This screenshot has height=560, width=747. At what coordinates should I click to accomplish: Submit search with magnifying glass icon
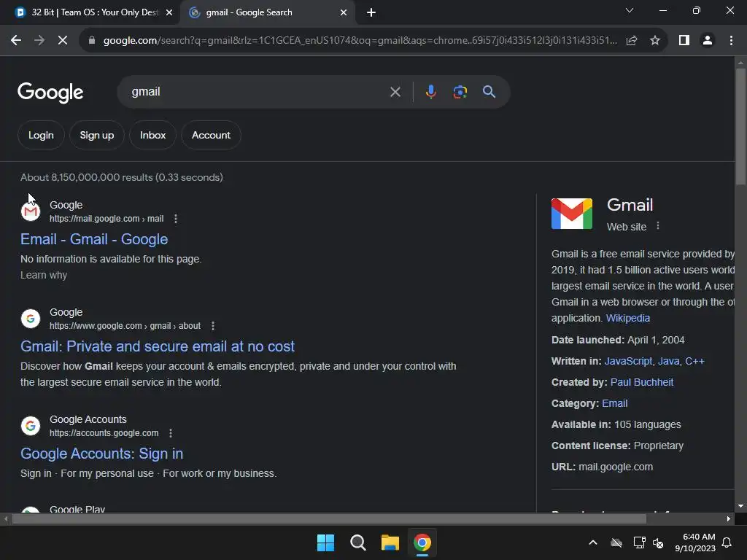click(x=489, y=91)
